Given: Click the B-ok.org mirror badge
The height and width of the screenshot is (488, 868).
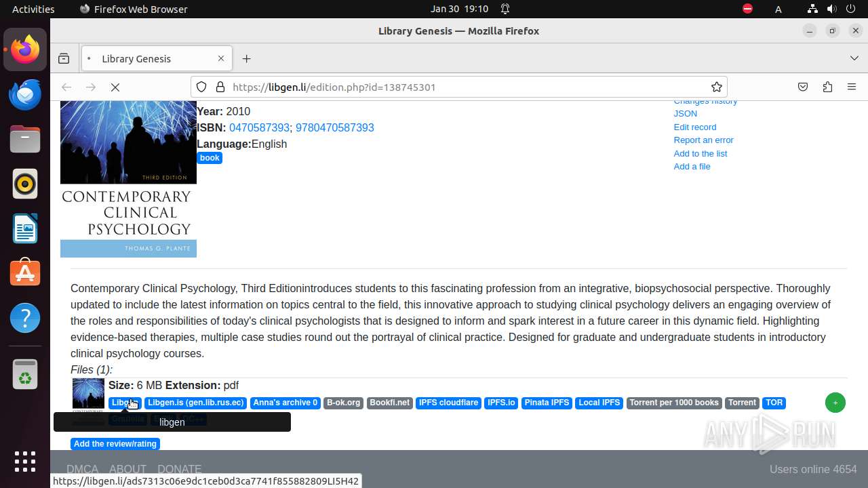Looking at the screenshot, I should [x=344, y=403].
